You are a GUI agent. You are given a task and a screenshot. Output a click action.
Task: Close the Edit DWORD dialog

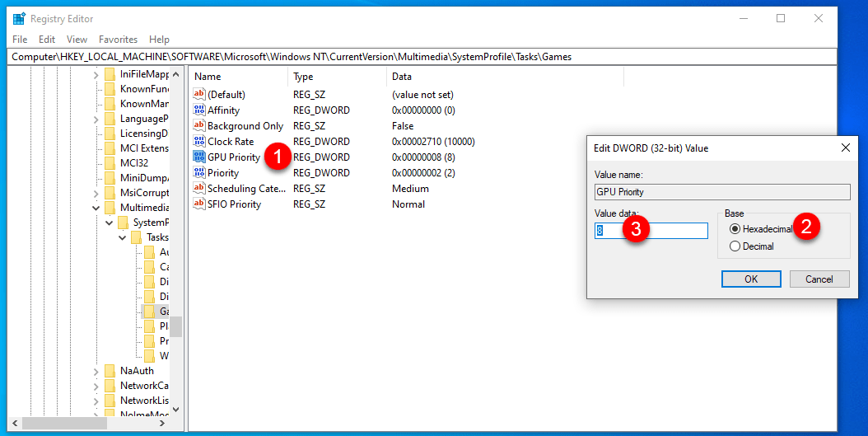(x=845, y=148)
